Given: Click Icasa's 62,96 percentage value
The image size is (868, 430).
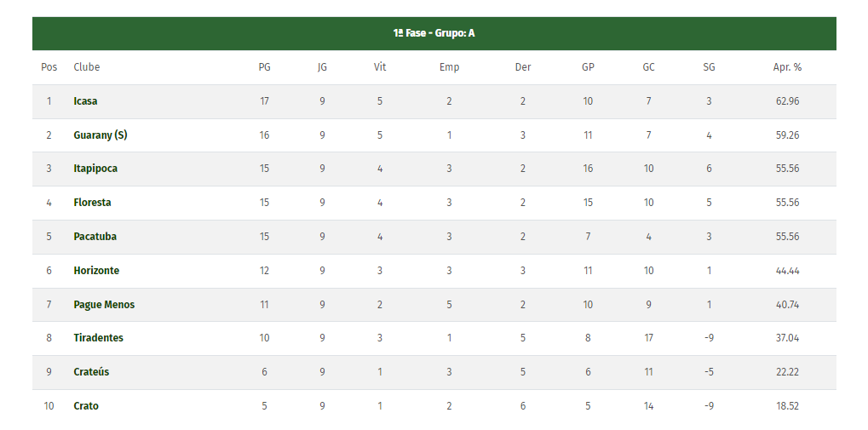Looking at the screenshot, I should 787,101.
